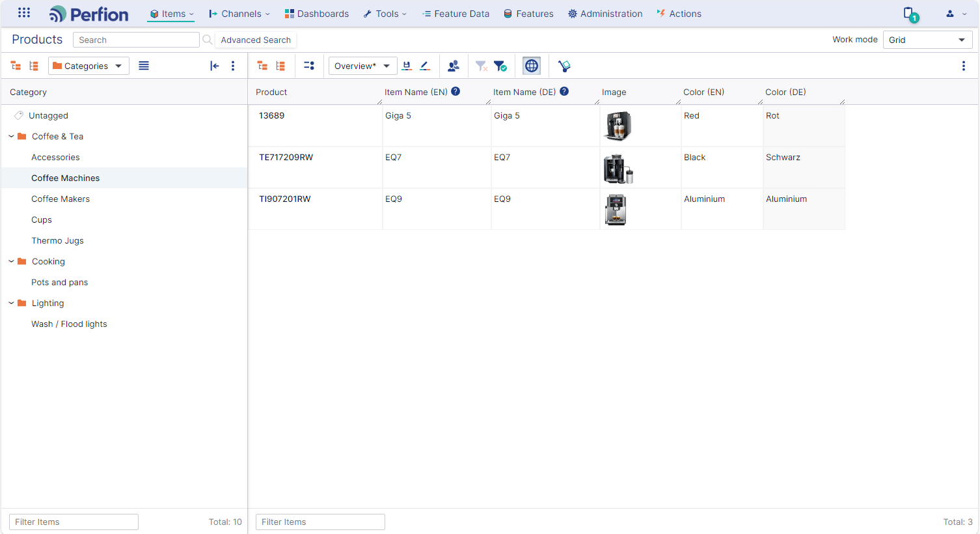Click the Products search field

point(136,40)
